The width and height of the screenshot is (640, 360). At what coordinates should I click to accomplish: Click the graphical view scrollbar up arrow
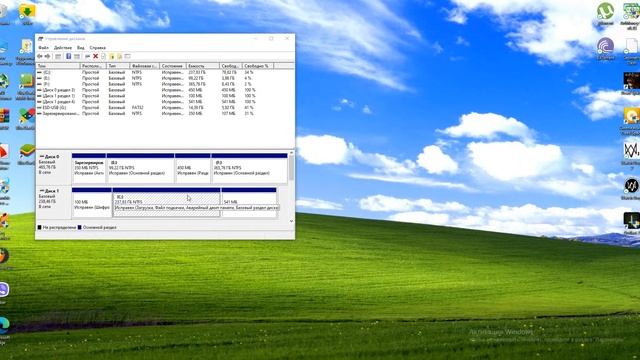[291, 153]
